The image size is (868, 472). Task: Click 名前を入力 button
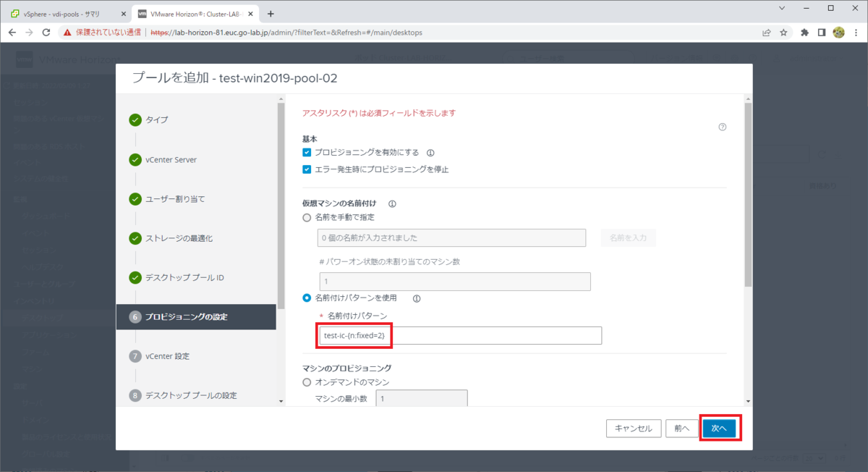[x=628, y=237]
